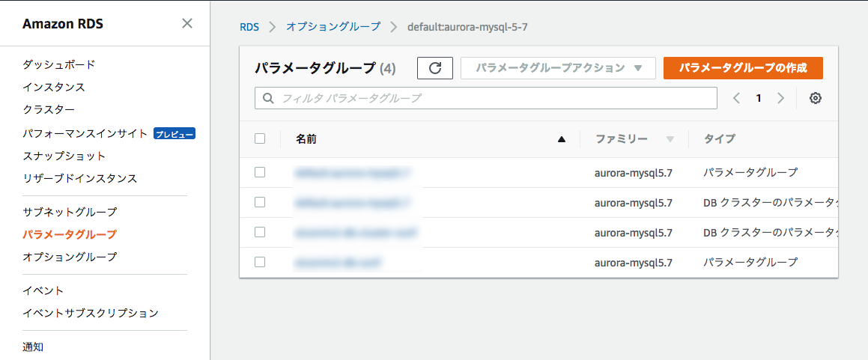Click the RDS breadcrumb link

click(249, 26)
